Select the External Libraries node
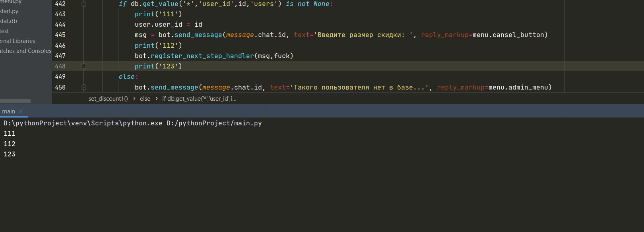The width and height of the screenshot is (644, 232). 17,41
